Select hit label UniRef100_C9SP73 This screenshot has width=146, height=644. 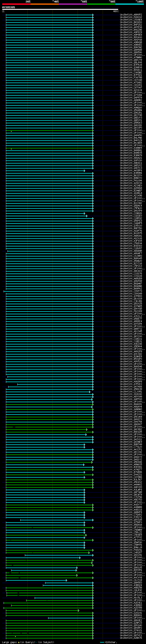point(131,291)
